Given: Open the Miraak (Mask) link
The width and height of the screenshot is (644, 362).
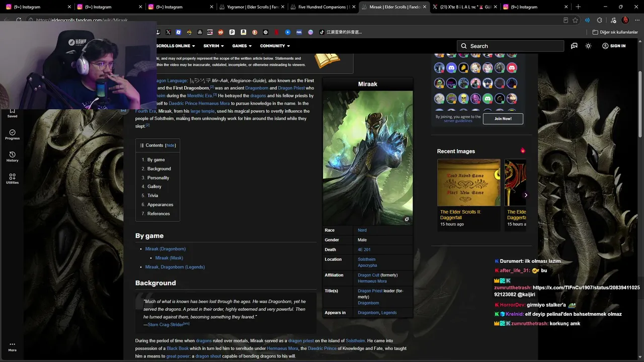Looking at the screenshot, I should coord(169,258).
